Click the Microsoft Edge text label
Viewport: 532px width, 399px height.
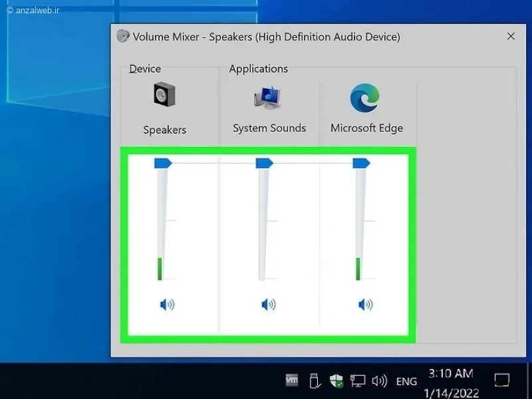367,128
